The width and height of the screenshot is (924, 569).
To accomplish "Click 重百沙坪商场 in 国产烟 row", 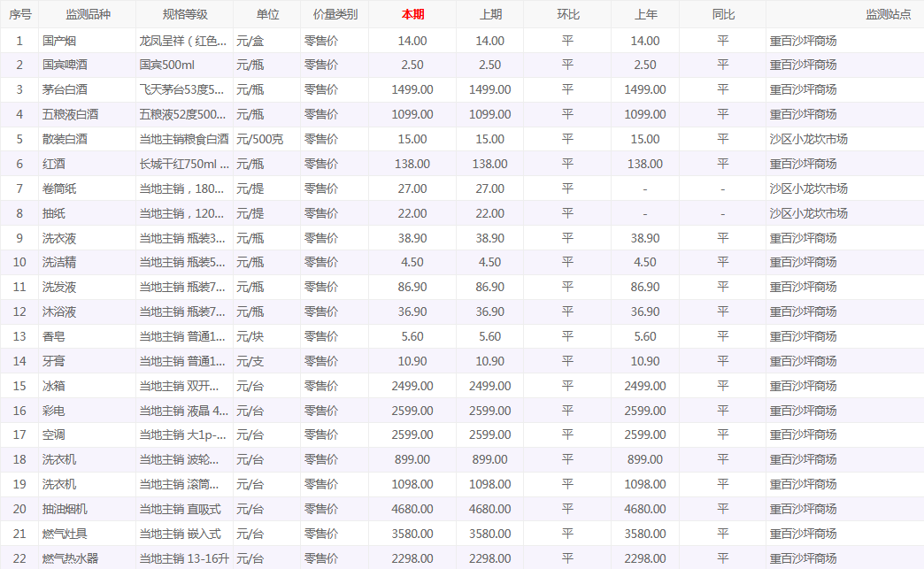I will 804,41.
